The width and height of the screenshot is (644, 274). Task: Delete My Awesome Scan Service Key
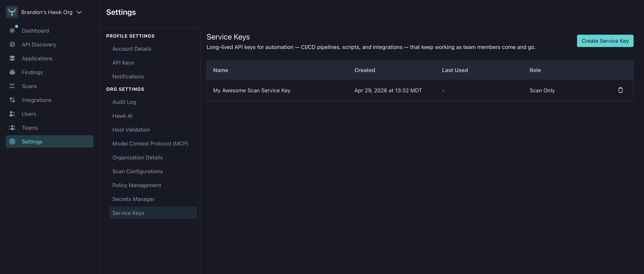pyautogui.click(x=620, y=90)
